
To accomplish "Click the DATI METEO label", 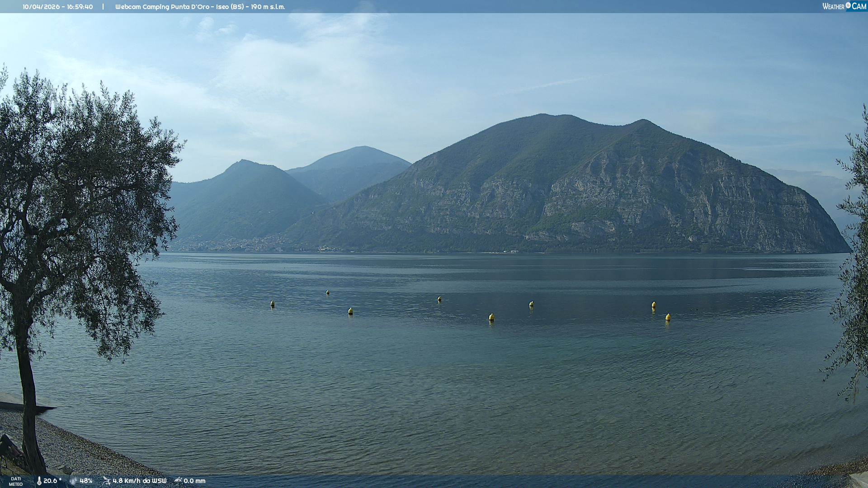I will tap(16, 481).
